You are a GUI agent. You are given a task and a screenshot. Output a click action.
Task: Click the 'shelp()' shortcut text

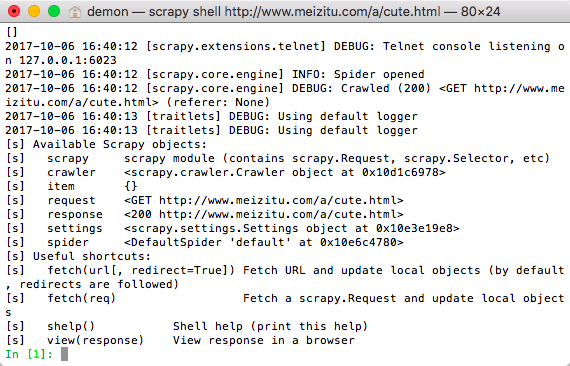(71, 326)
